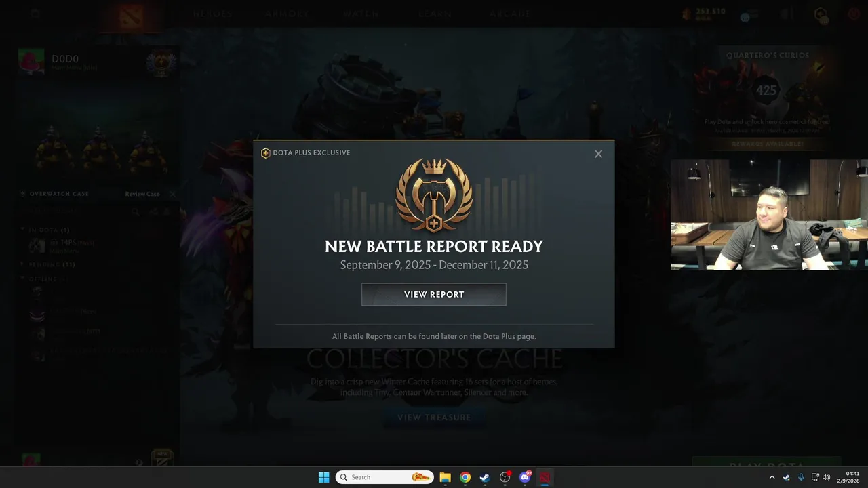The height and width of the screenshot is (488, 868).
Task: Expand the Offline friends group
Action: click(45, 279)
